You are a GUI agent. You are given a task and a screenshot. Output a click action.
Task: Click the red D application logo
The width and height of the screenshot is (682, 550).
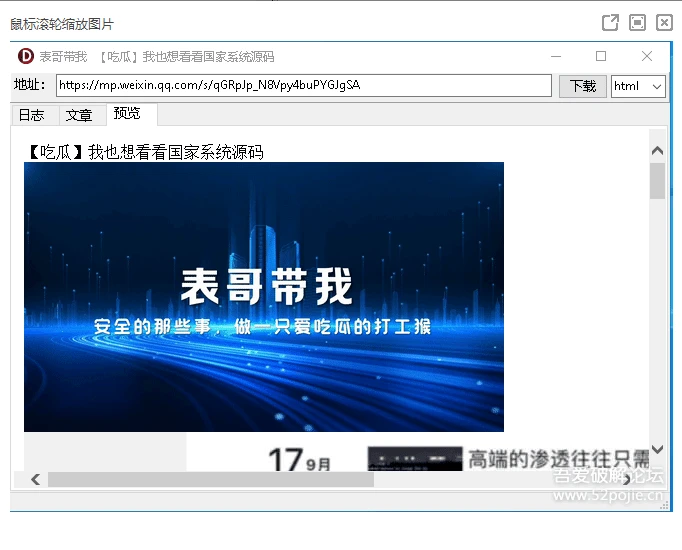26,56
